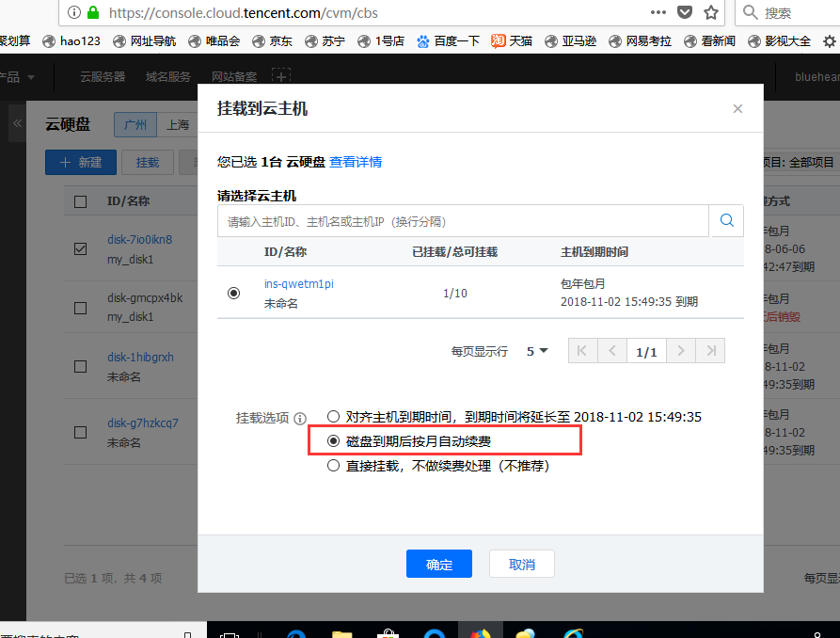Switch to 广州 region tab
Screen dimensions: 840x638
(135, 125)
